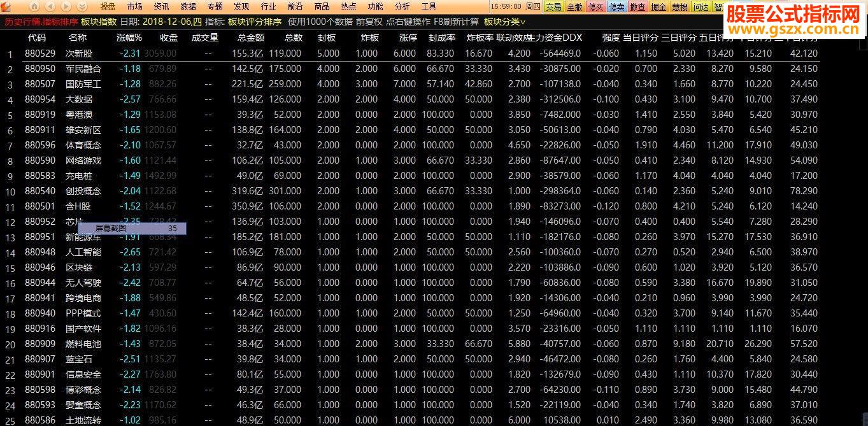Image resolution: width=868 pixels, height=426 pixels.
Task: Click the F8刷新计算 label
Action: (x=457, y=22)
